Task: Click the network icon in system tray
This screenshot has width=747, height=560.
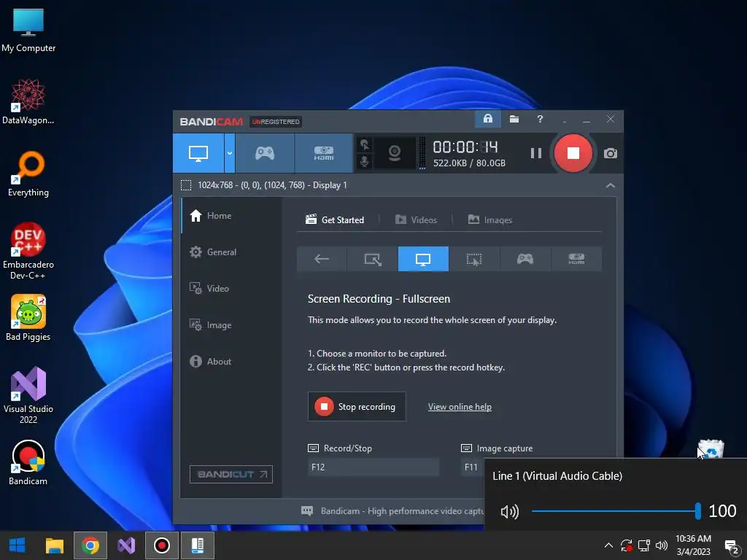Action: tap(644, 545)
